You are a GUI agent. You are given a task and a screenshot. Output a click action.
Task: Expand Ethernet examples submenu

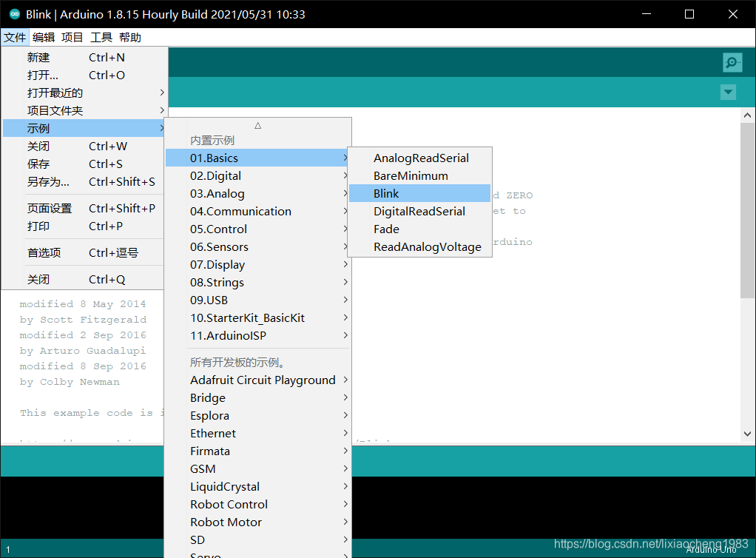click(257, 433)
